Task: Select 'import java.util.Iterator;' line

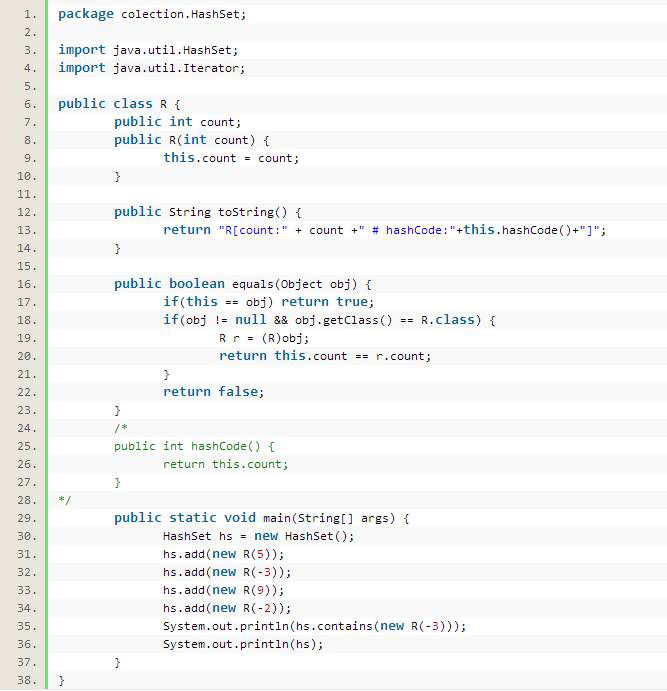Action: 152,68
